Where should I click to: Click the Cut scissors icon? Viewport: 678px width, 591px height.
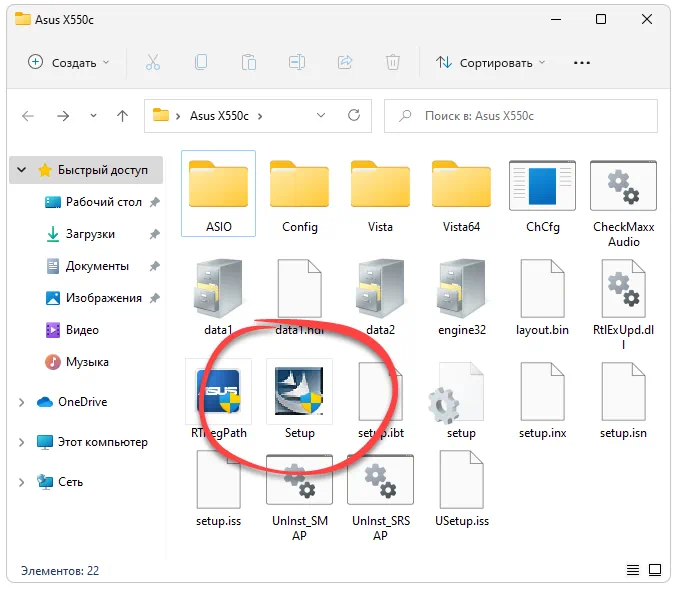[x=153, y=63]
